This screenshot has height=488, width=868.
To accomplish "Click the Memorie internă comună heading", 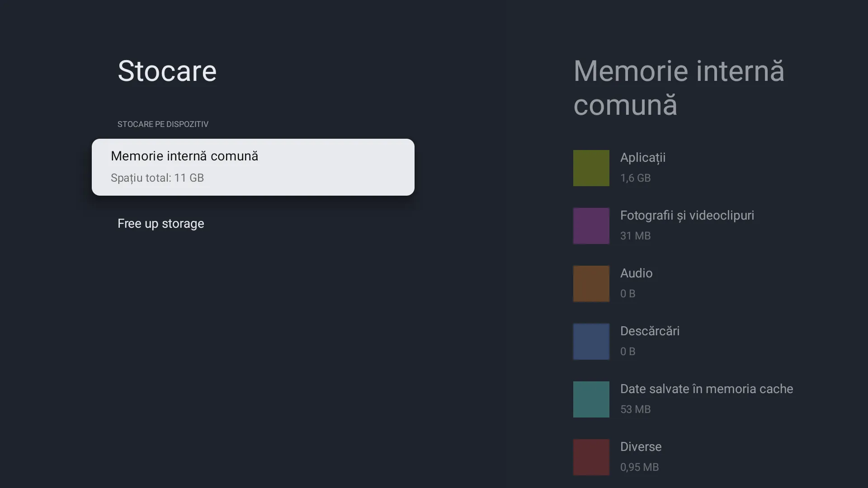I will (x=678, y=88).
